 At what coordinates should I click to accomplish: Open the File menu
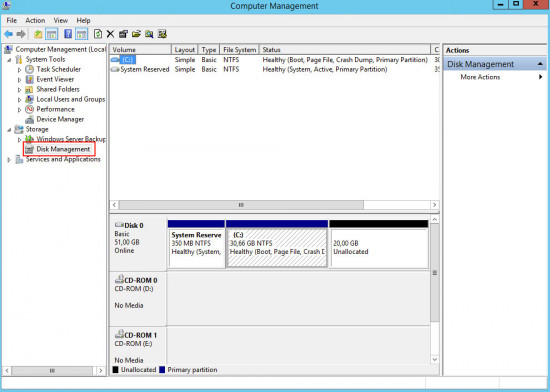(x=12, y=20)
